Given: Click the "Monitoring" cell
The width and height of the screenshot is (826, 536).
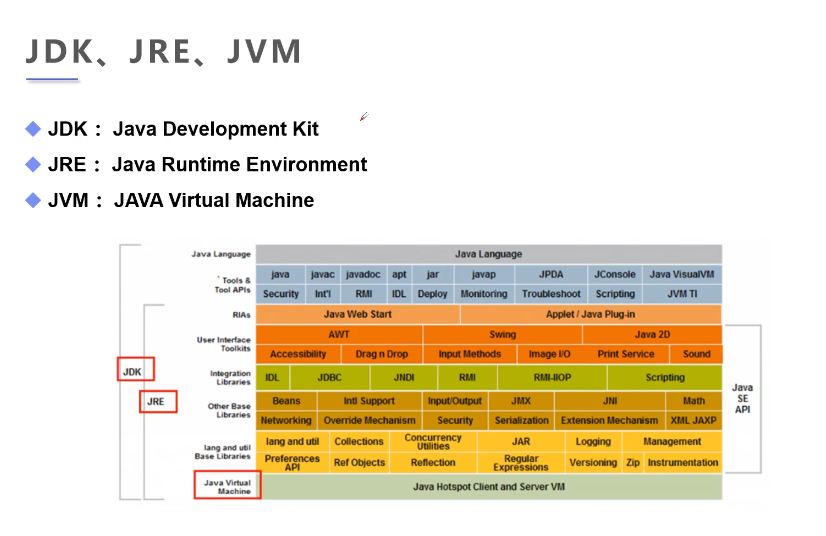Looking at the screenshot, I should pyautogui.click(x=484, y=294).
